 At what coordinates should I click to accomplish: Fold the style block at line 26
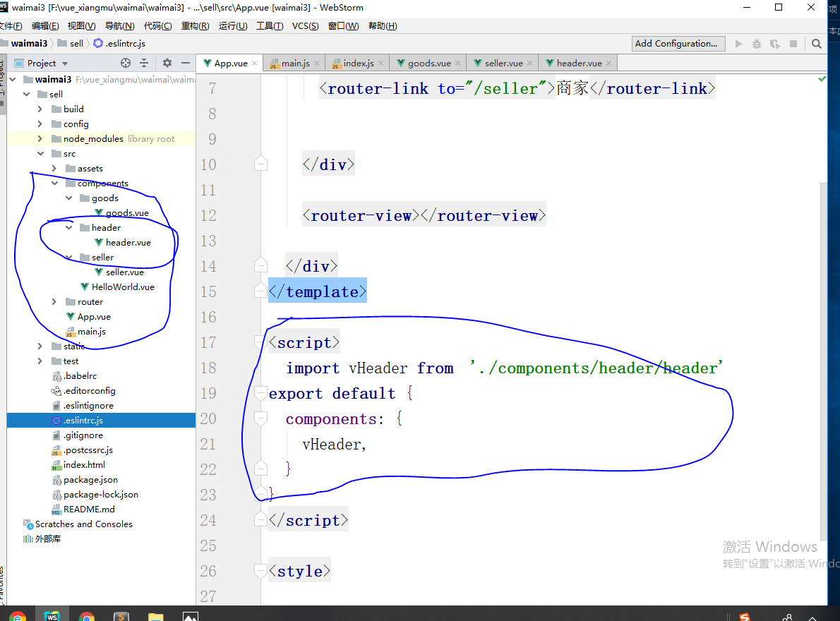(260, 571)
